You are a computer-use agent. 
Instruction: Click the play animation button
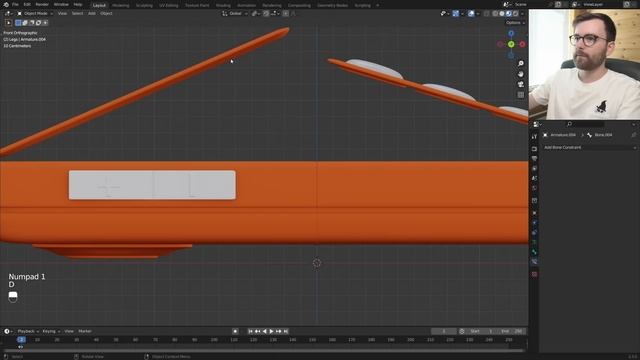[271, 331]
